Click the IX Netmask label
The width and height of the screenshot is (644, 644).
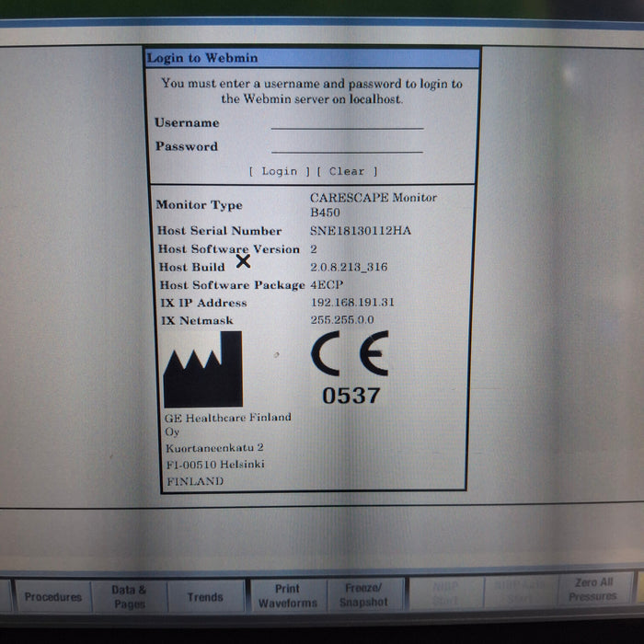click(x=197, y=320)
